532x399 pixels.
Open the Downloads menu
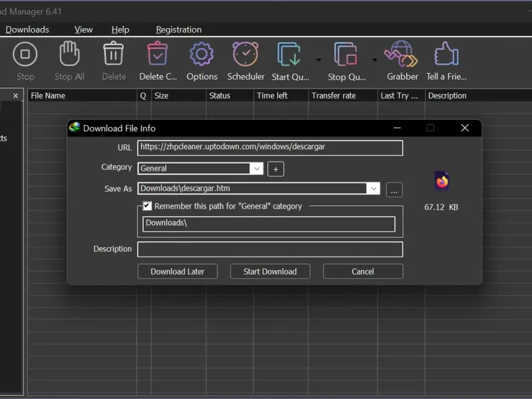(x=27, y=29)
